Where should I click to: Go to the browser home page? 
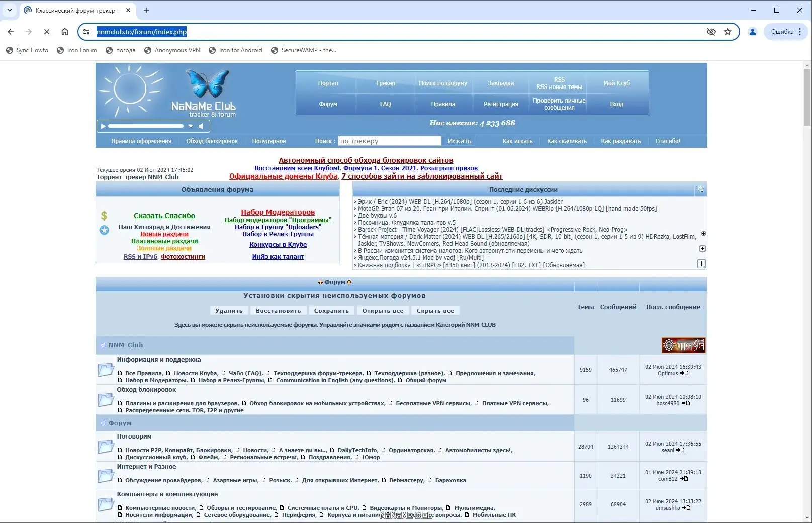[65, 32]
